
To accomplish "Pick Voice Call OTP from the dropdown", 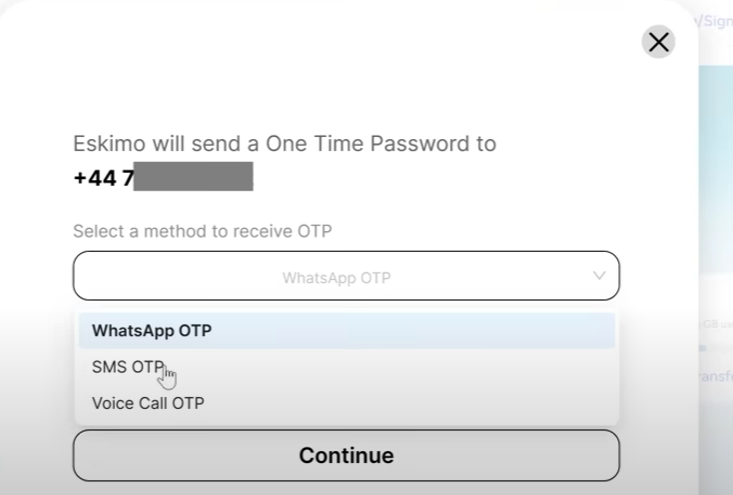I will coord(148,403).
